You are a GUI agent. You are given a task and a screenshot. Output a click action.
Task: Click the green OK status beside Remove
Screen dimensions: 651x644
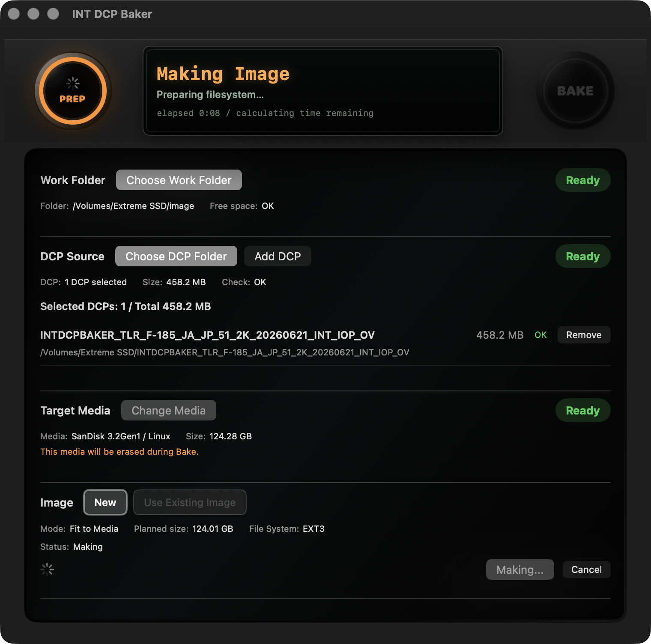click(x=541, y=335)
